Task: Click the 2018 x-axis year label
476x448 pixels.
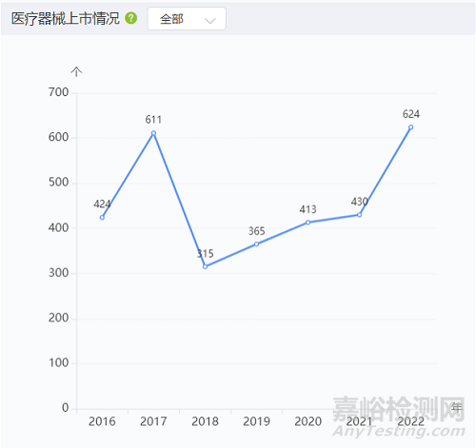Action: pyautogui.click(x=205, y=421)
